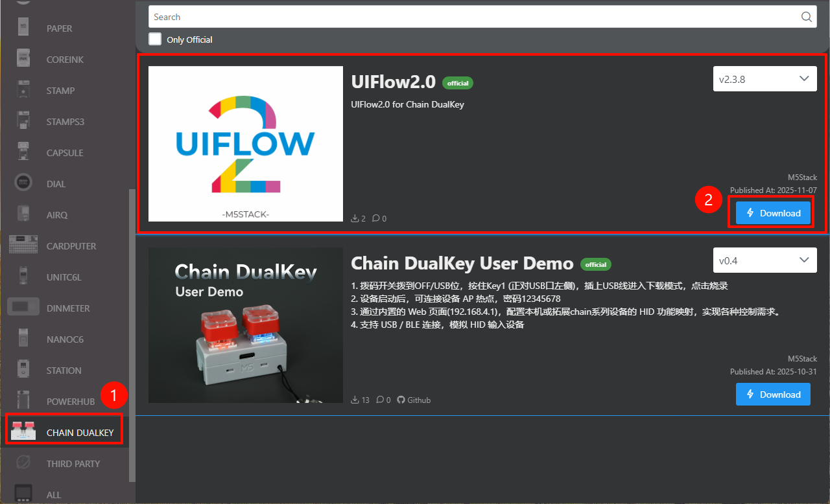
Task: Select the PAPER device icon in sidebar
Action: [x=23, y=29]
